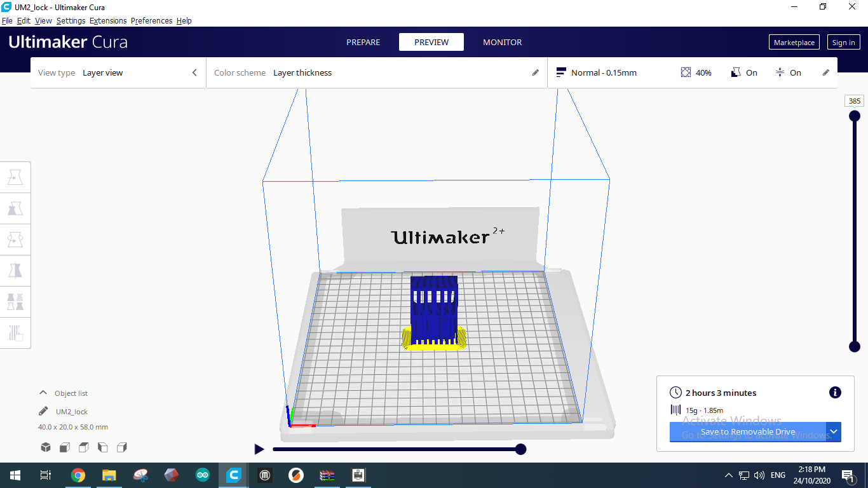The image size is (868, 488).
Task: Open the Edit menu
Action: [x=24, y=21]
